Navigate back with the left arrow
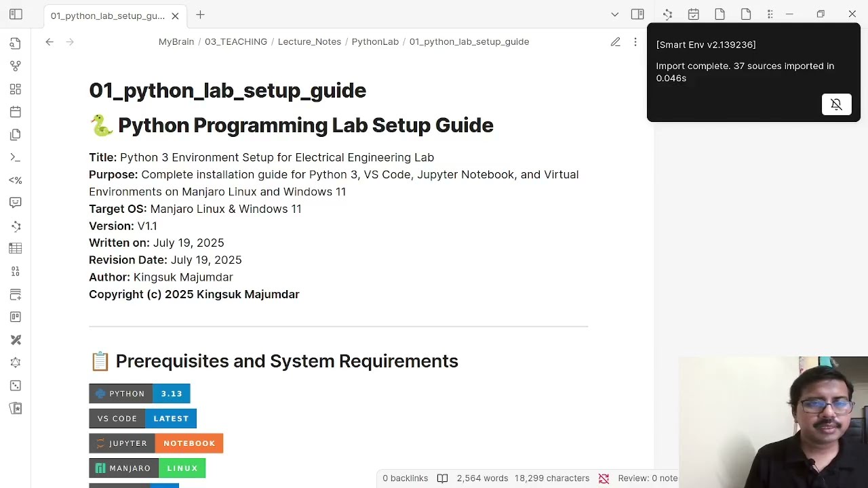 click(50, 42)
